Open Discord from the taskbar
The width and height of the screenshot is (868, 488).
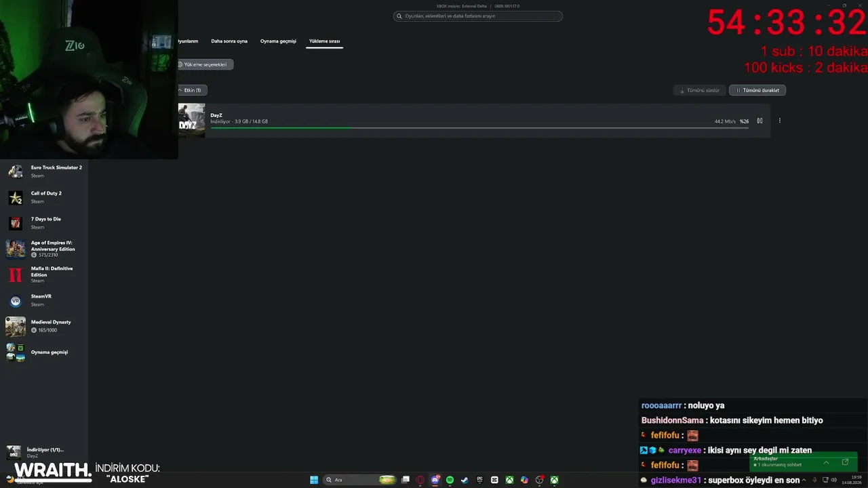[435, 480]
